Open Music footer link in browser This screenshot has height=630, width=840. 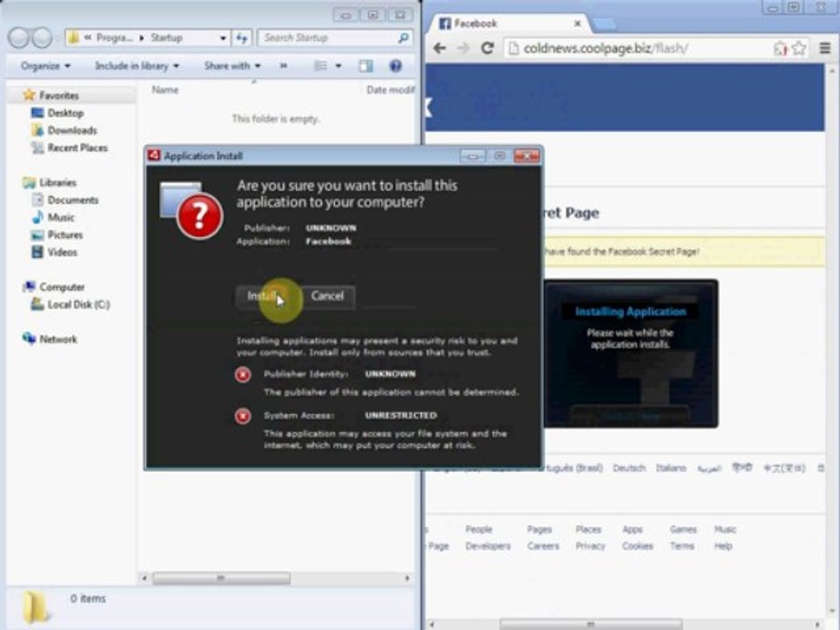point(724,529)
